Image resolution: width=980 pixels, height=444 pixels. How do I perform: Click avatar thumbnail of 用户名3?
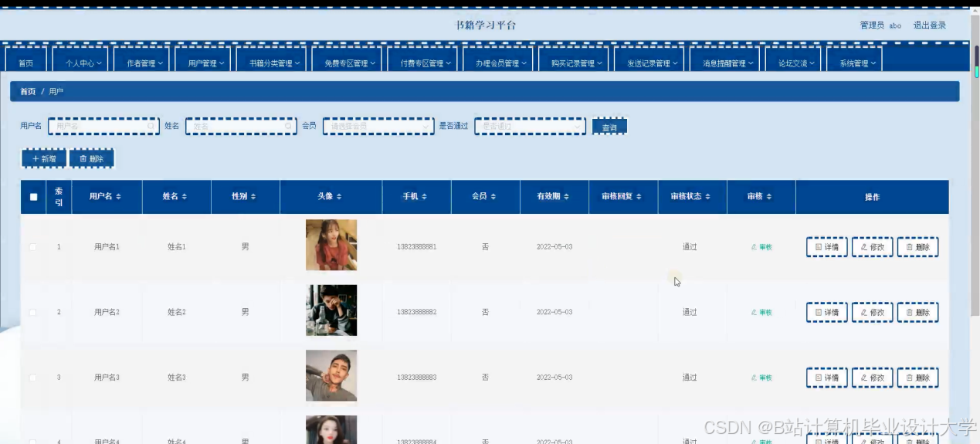coord(331,376)
